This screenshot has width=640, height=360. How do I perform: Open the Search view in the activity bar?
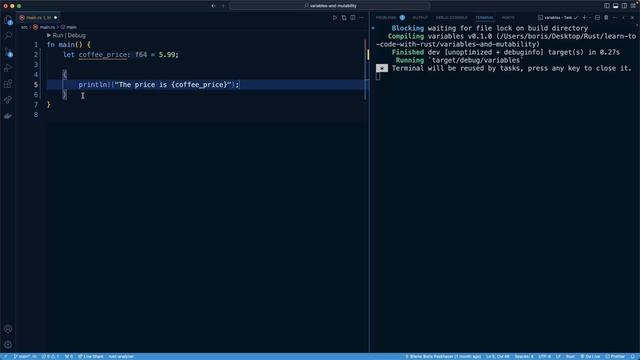(x=8, y=36)
